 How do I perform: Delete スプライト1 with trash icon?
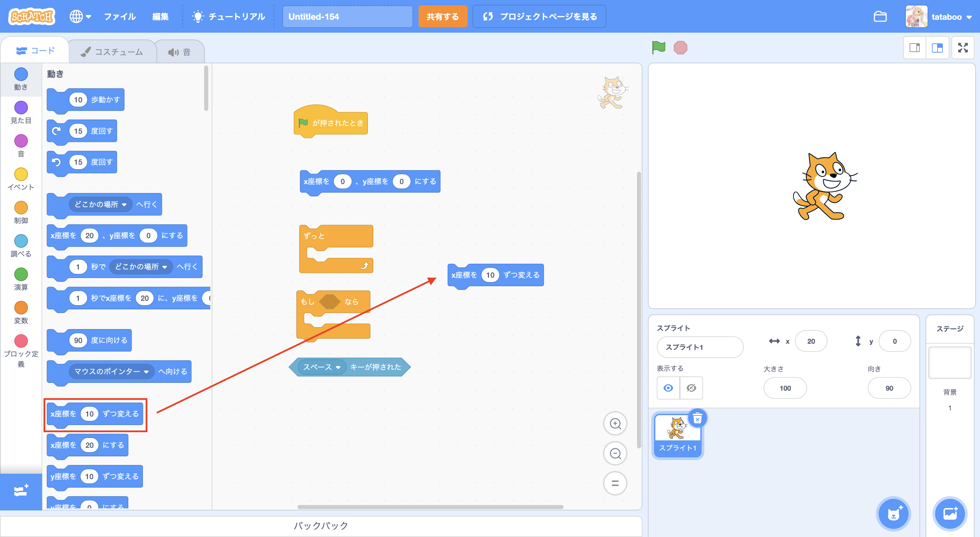(x=697, y=419)
